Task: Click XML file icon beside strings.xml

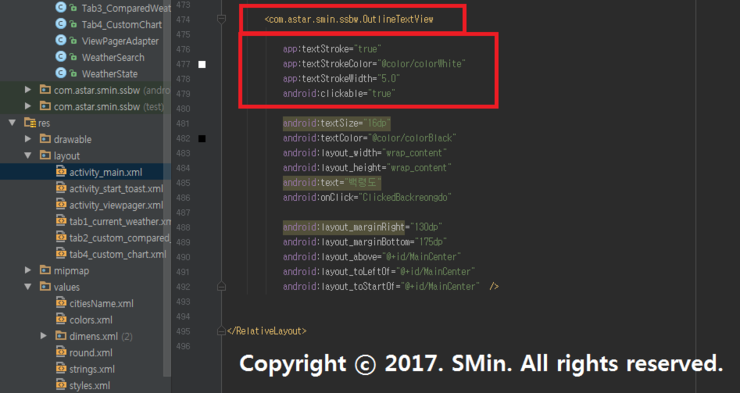Action: pos(61,368)
